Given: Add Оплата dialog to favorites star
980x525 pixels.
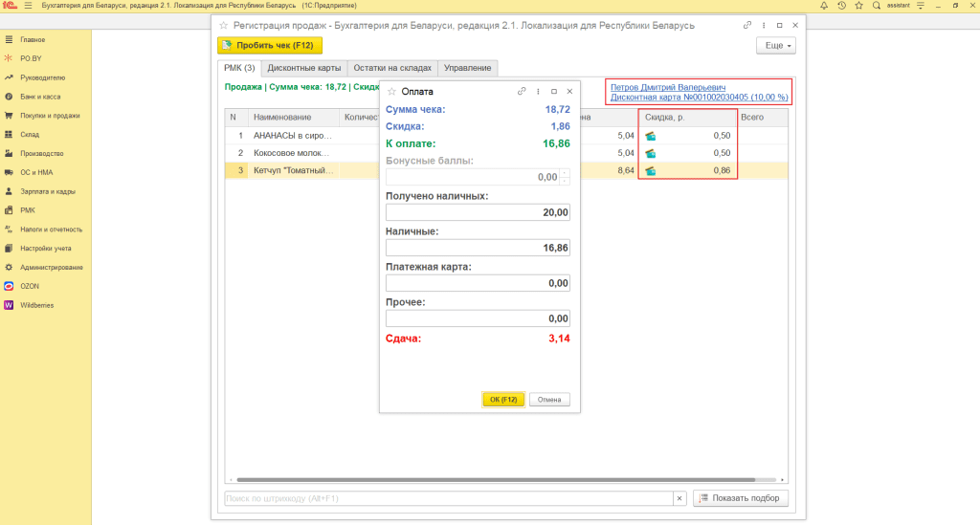Looking at the screenshot, I should click(x=391, y=92).
